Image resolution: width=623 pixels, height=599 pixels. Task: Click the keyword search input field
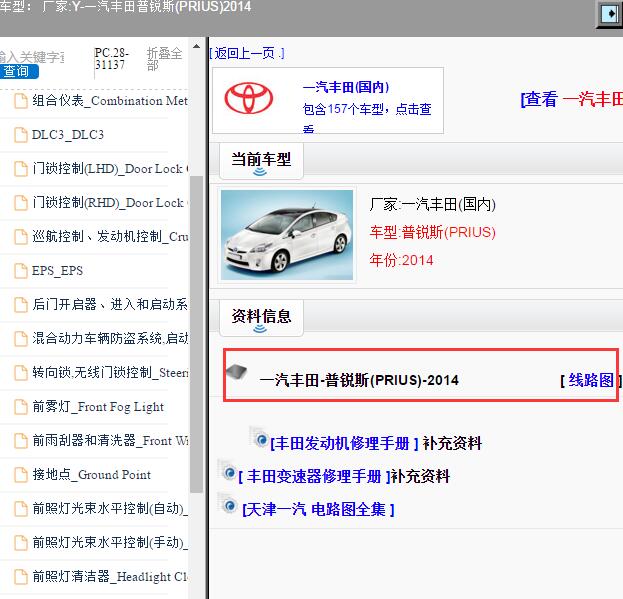(33, 57)
